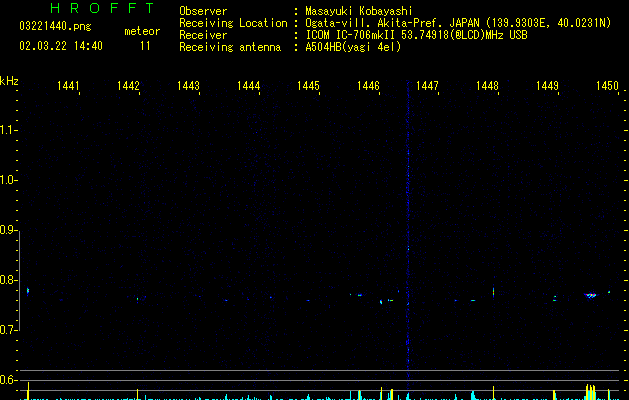Screen dimensions: 629x400
Task: Click time axis marker 1446
Action: [x=368, y=86]
